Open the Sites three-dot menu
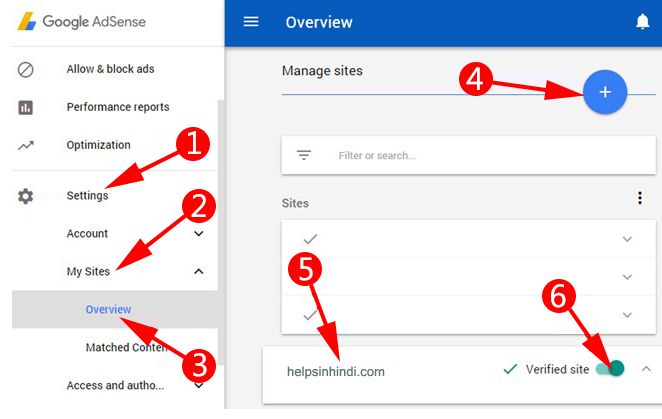This screenshot has height=419, width=662. pos(640,198)
